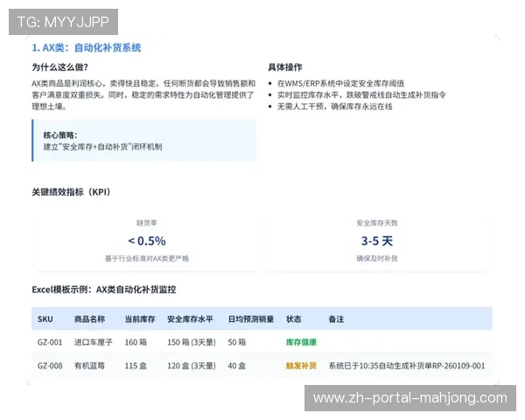Click bullet '在WMS/ERP系统中设定安全库存阈值'
The width and height of the screenshot is (525, 420).
[x=340, y=83]
